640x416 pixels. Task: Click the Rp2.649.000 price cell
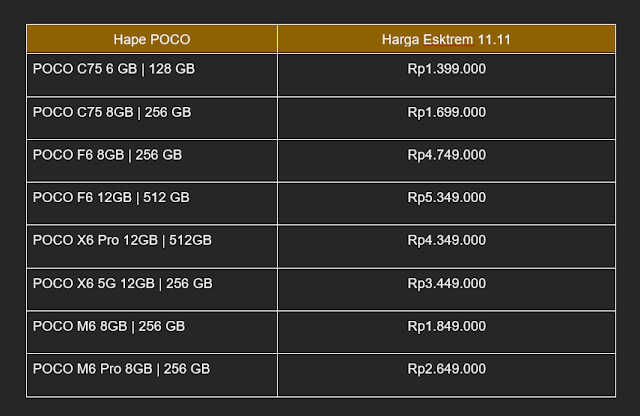click(447, 369)
